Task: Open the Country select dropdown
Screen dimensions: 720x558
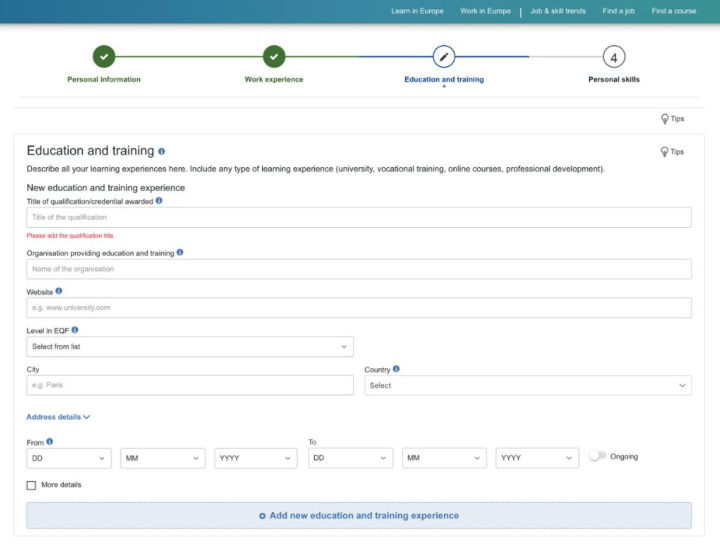Action: 528,385
